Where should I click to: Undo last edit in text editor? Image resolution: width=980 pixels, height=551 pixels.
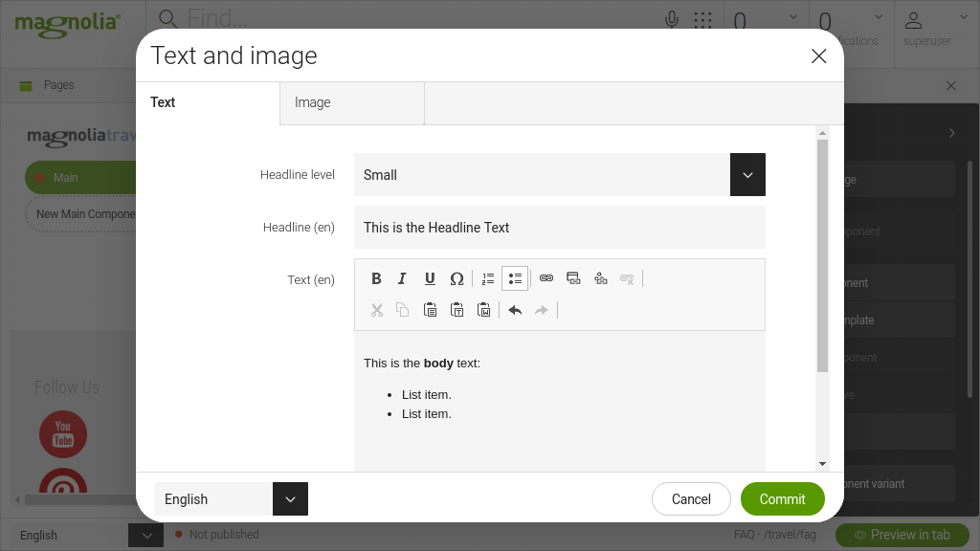tap(515, 310)
